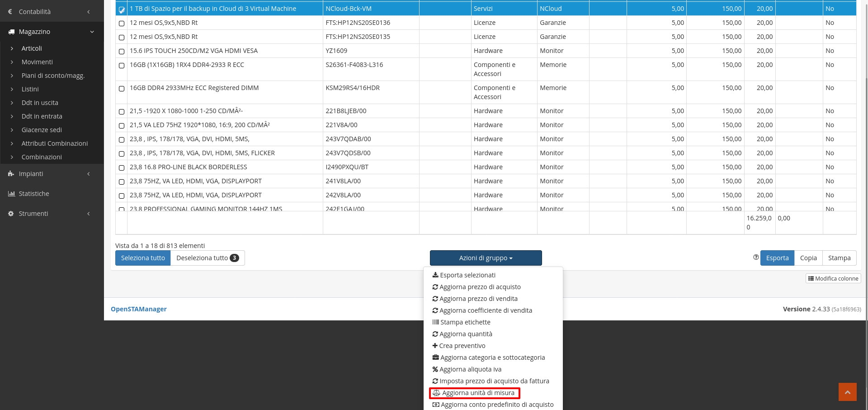
Task: Collapse the Magazzino sidebar section
Action: [92, 32]
